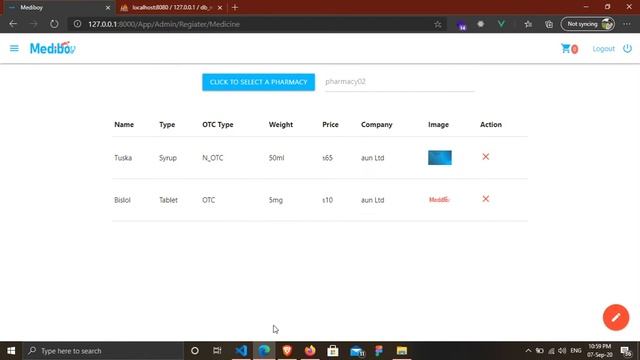Open Brave browser from taskbar
Screen dimensions: 640x360
[x=287, y=351]
